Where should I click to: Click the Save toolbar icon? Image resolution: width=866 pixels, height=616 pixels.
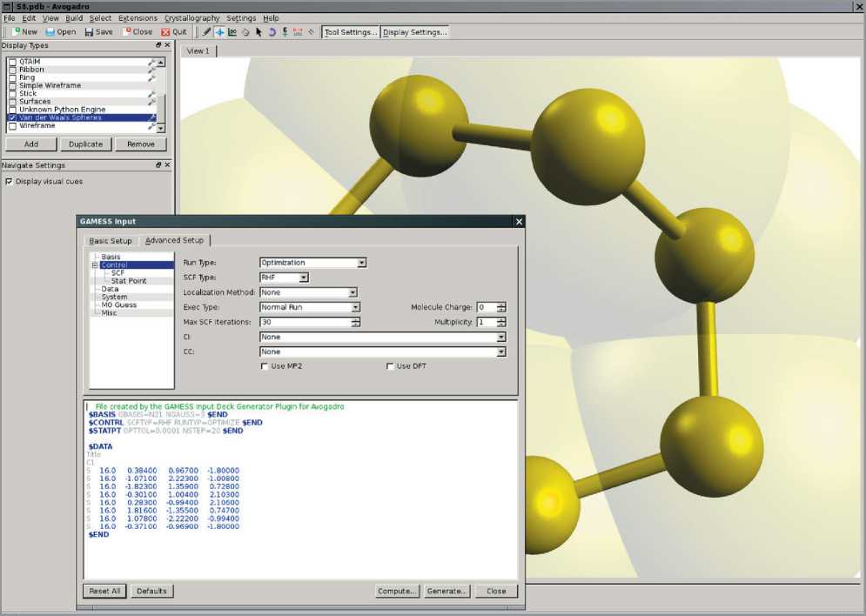point(98,32)
